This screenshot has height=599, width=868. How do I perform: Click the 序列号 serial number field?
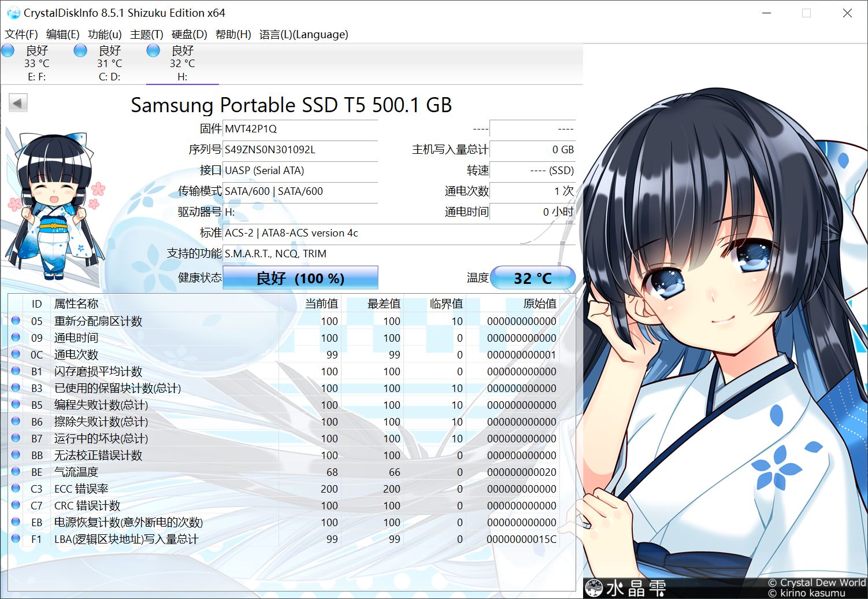[300, 150]
